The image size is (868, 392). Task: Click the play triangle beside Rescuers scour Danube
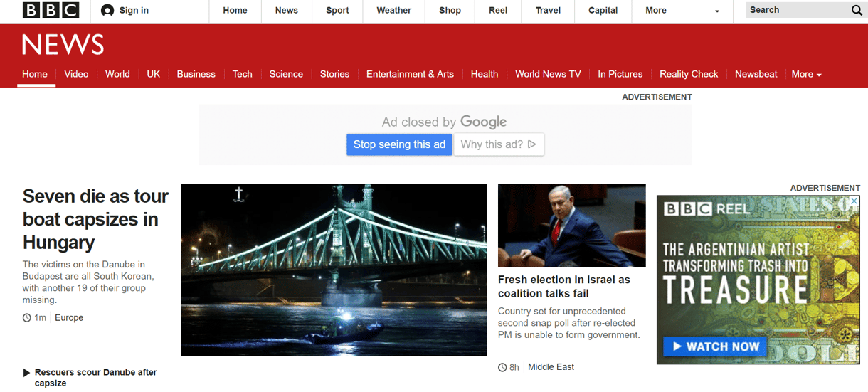click(x=26, y=373)
